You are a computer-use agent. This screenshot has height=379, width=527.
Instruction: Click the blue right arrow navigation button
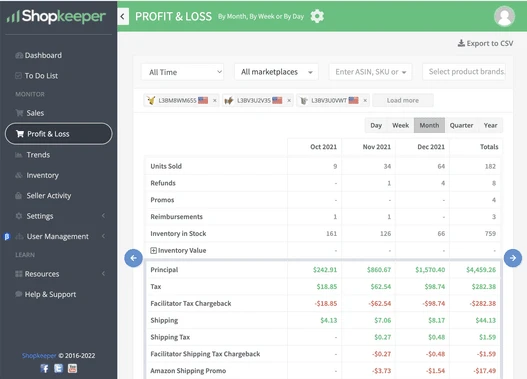pyautogui.click(x=513, y=258)
